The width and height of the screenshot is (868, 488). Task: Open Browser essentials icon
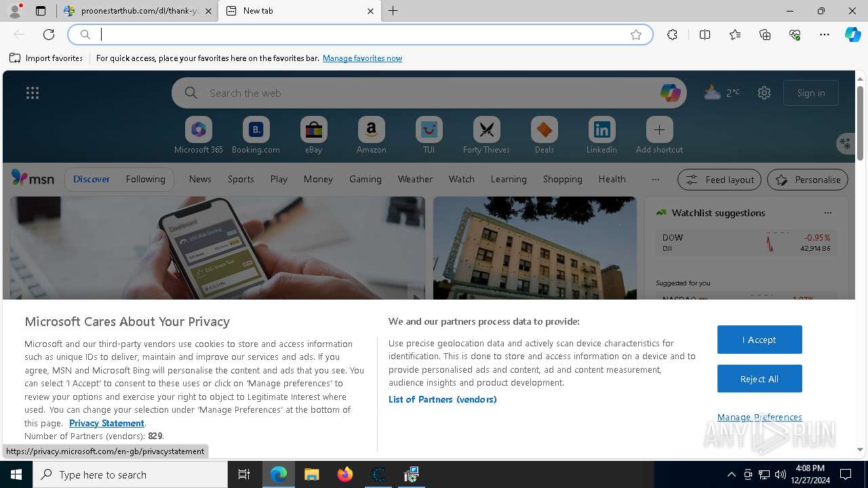click(795, 35)
